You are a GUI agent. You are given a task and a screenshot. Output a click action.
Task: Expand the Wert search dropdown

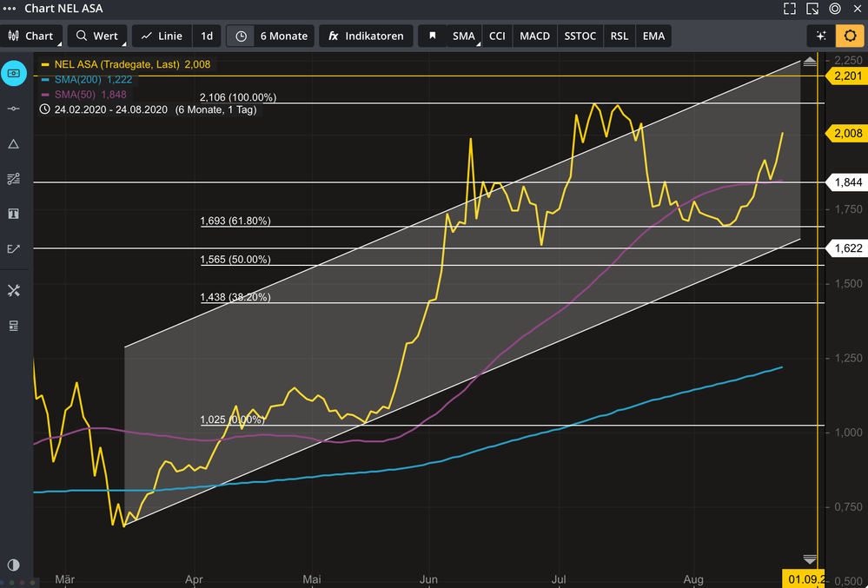click(97, 36)
